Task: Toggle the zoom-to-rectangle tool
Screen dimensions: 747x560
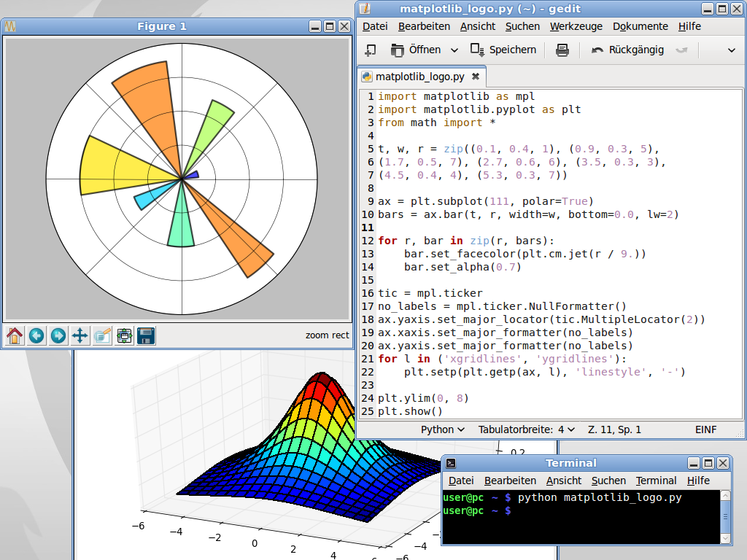Action: click(x=102, y=335)
